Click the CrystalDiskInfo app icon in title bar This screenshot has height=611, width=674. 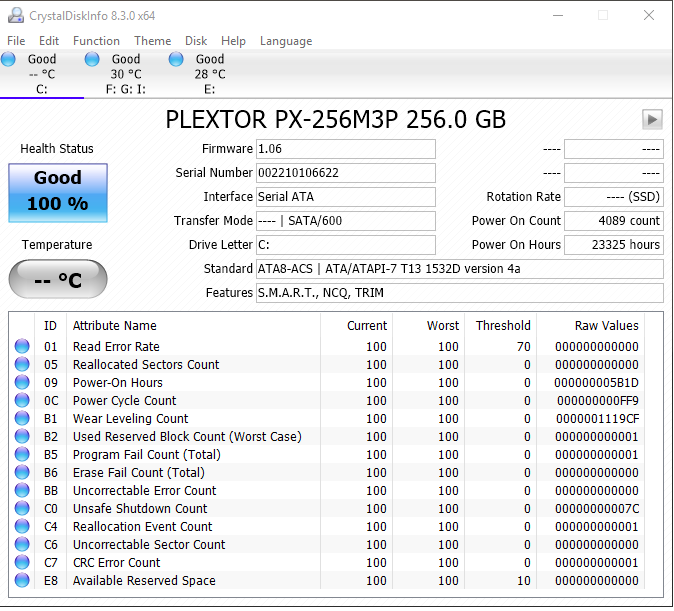(16, 15)
